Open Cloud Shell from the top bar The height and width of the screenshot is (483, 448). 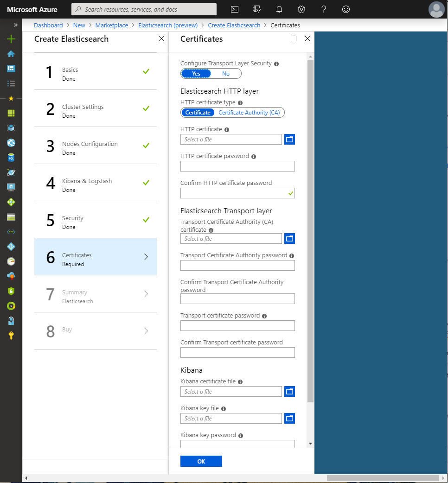[x=235, y=9]
